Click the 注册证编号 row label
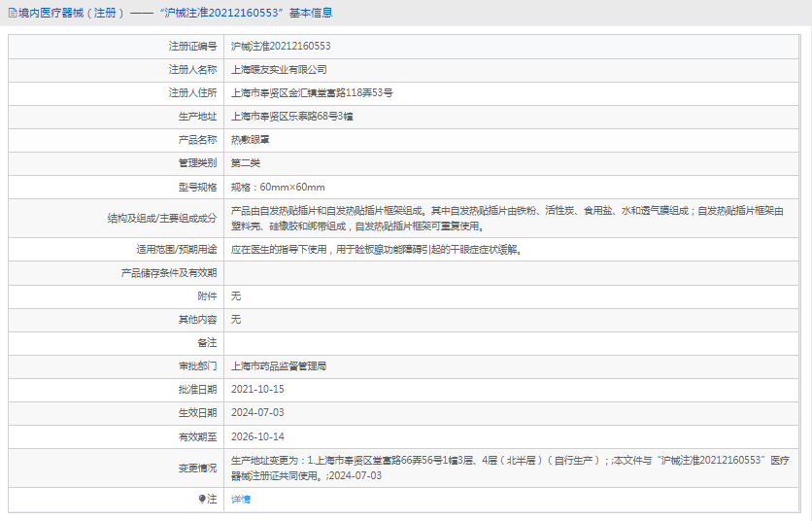This screenshot has height=521, width=812. [192, 46]
